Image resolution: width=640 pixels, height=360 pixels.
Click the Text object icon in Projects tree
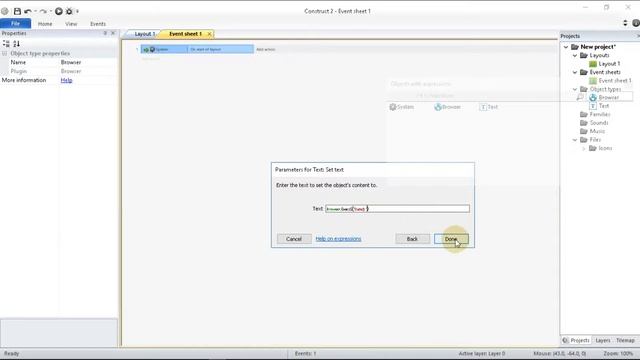pos(593,106)
